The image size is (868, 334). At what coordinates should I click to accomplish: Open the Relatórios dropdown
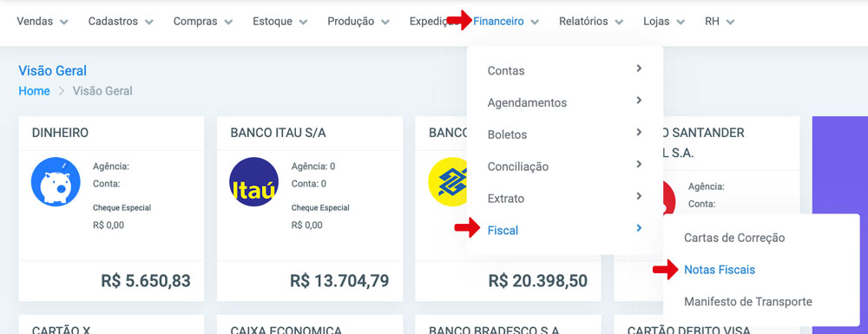590,22
